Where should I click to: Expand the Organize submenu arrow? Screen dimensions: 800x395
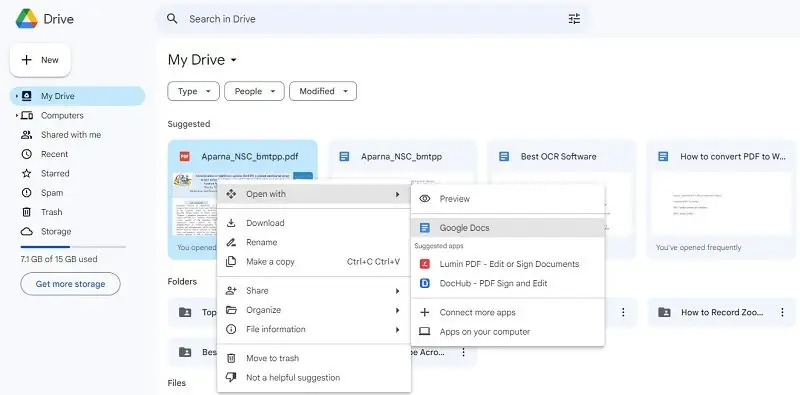point(397,310)
